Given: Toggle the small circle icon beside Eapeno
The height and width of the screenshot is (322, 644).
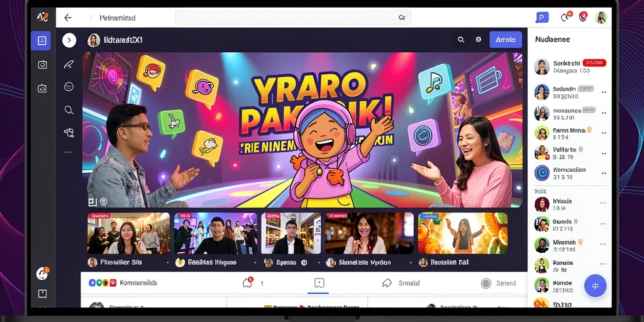Looking at the screenshot, I should (x=304, y=262).
